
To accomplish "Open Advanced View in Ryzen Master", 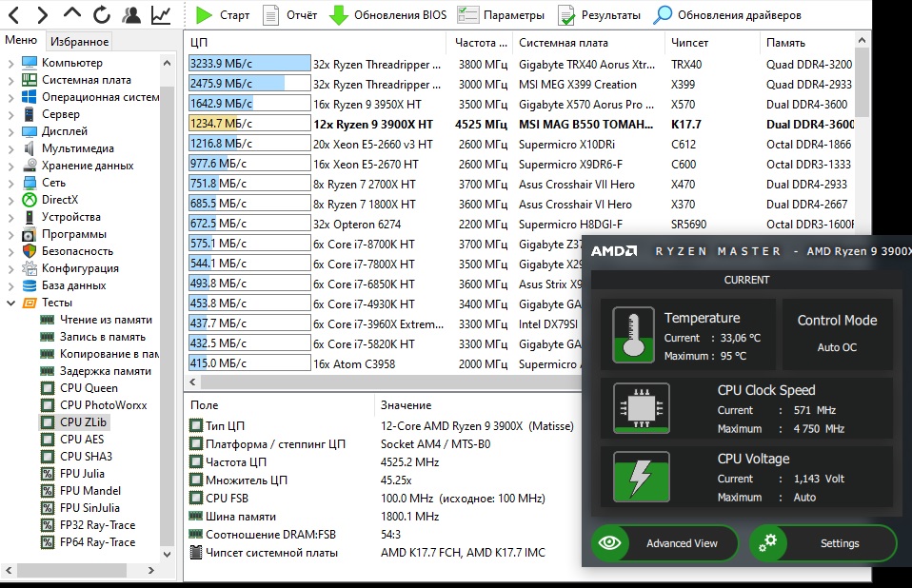I will coord(664,543).
